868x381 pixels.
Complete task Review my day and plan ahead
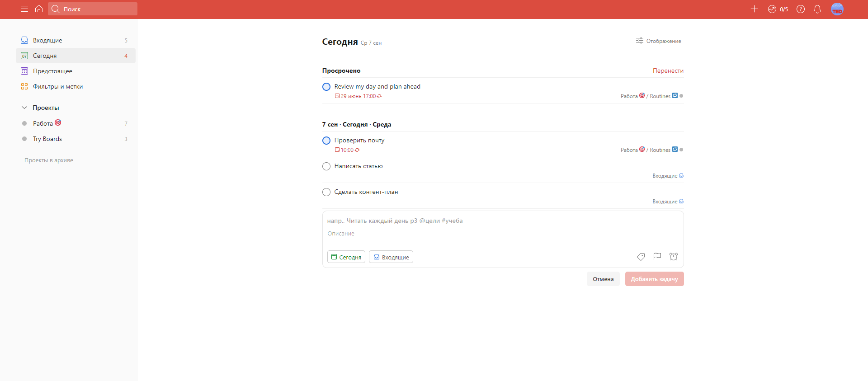click(x=326, y=87)
